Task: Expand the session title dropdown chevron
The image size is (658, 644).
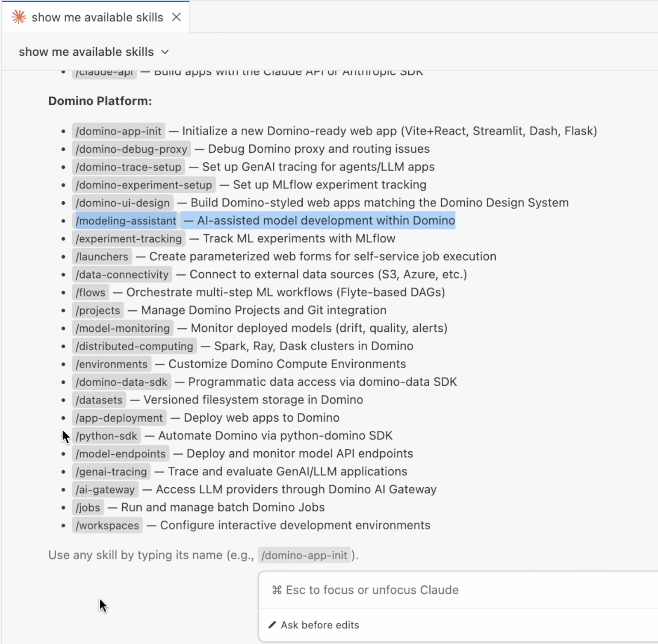Action: [x=165, y=52]
